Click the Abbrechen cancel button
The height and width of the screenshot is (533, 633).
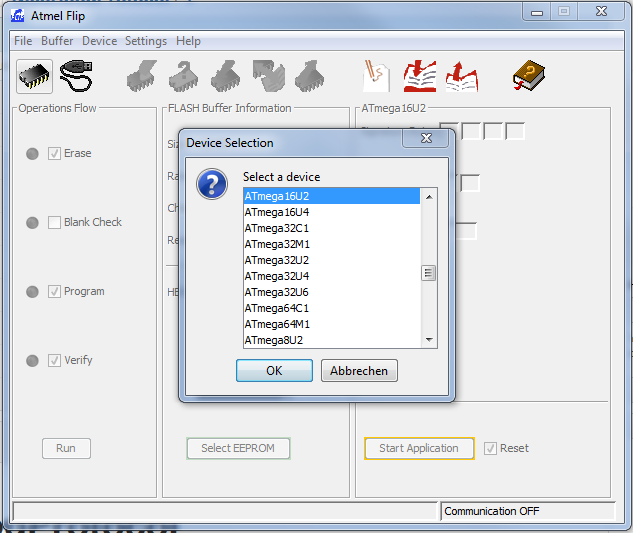pos(359,371)
